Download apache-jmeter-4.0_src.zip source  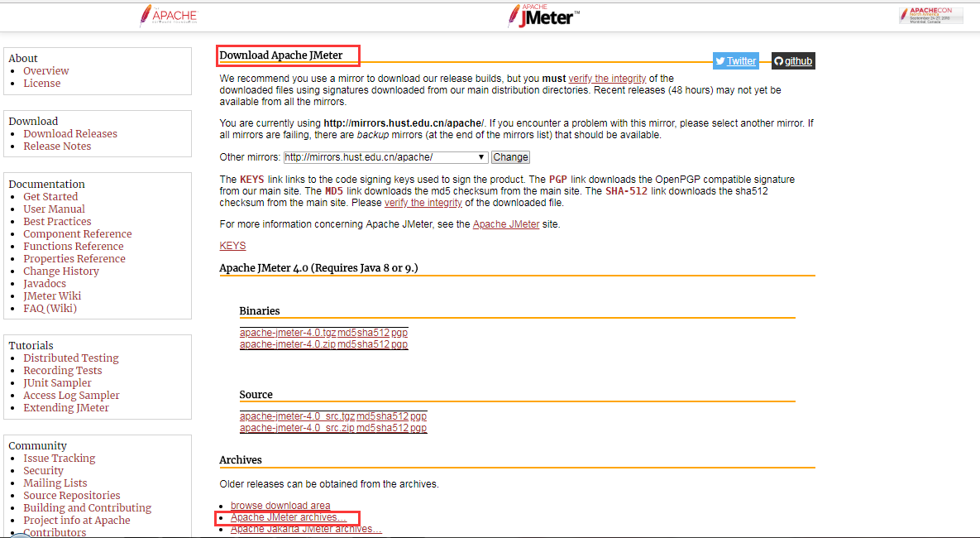[297, 428]
